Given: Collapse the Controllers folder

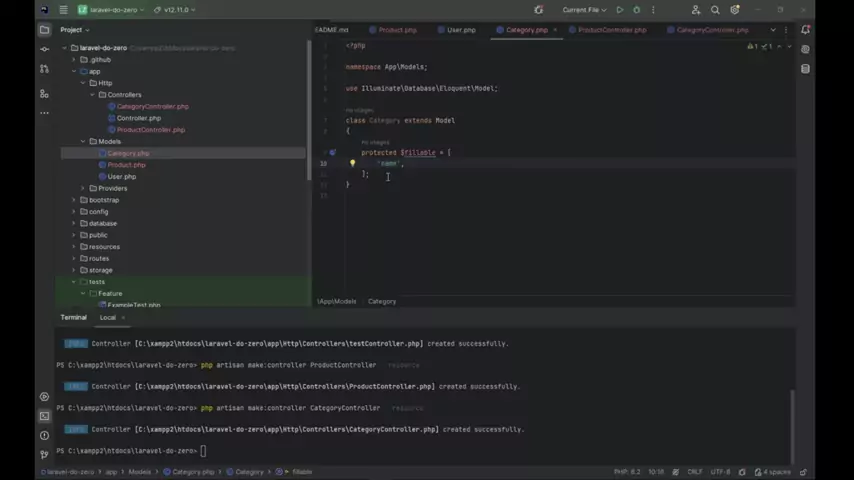Looking at the screenshot, I should pyautogui.click(x=92, y=95).
